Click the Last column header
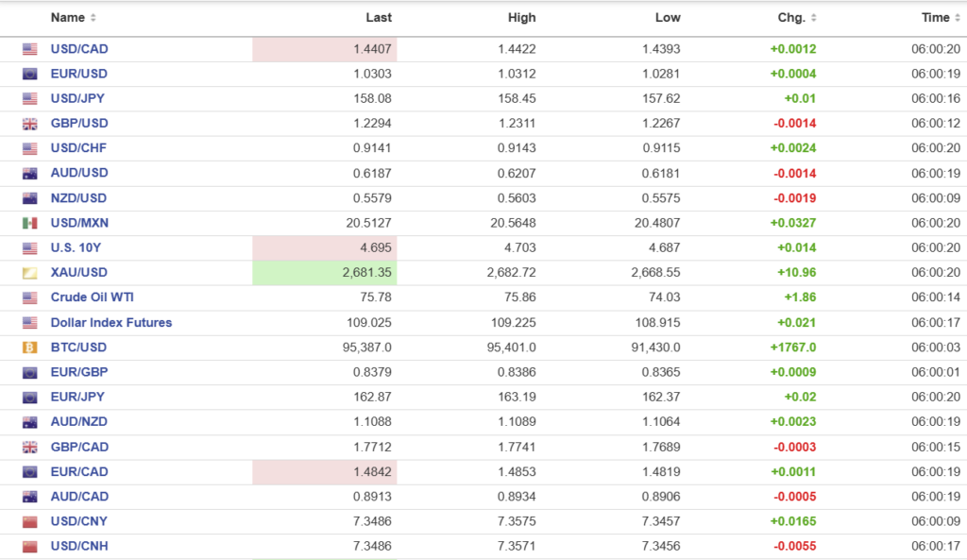967x560 pixels. click(379, 18)
